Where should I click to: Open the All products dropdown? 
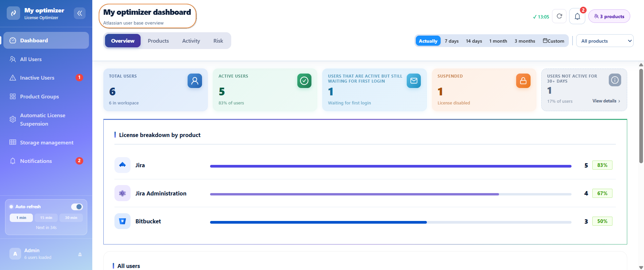(x=605, y=41)
